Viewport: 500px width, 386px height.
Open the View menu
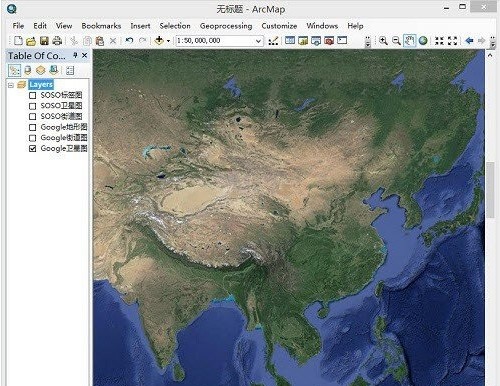(x=64, y=26)
